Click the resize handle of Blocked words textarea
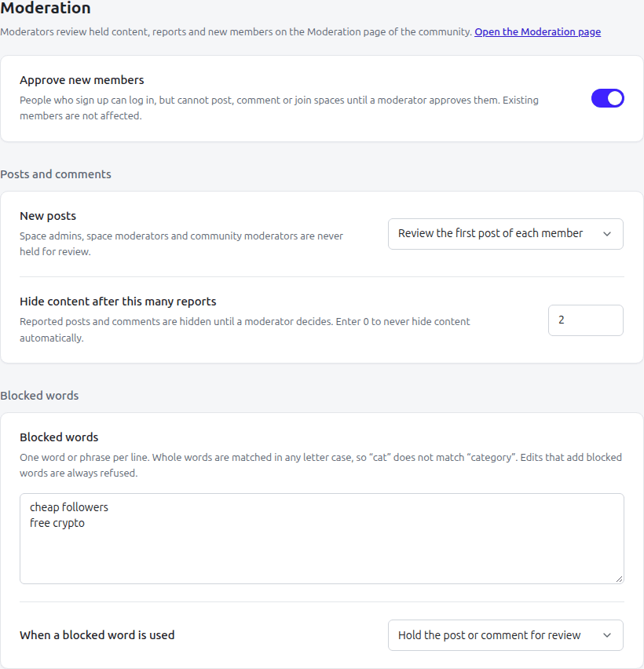This screenshot has height=669, width=644. click(619, 579)
